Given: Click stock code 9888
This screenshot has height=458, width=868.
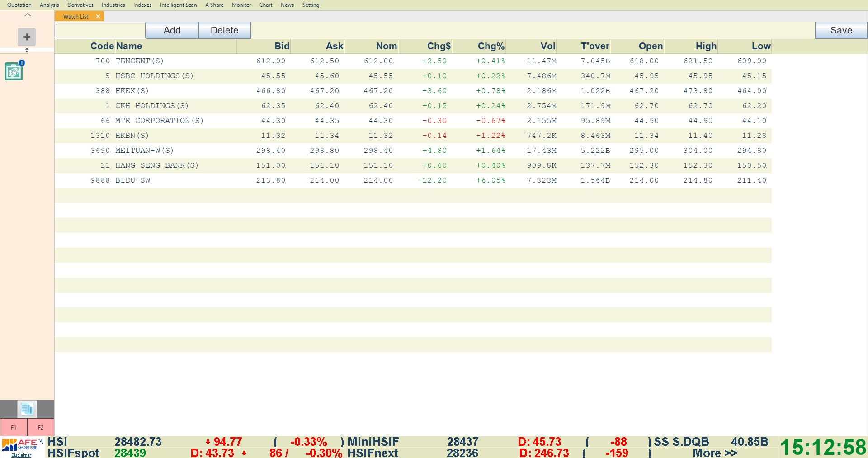Looking at the screenshot, I should tap(100, 180).
